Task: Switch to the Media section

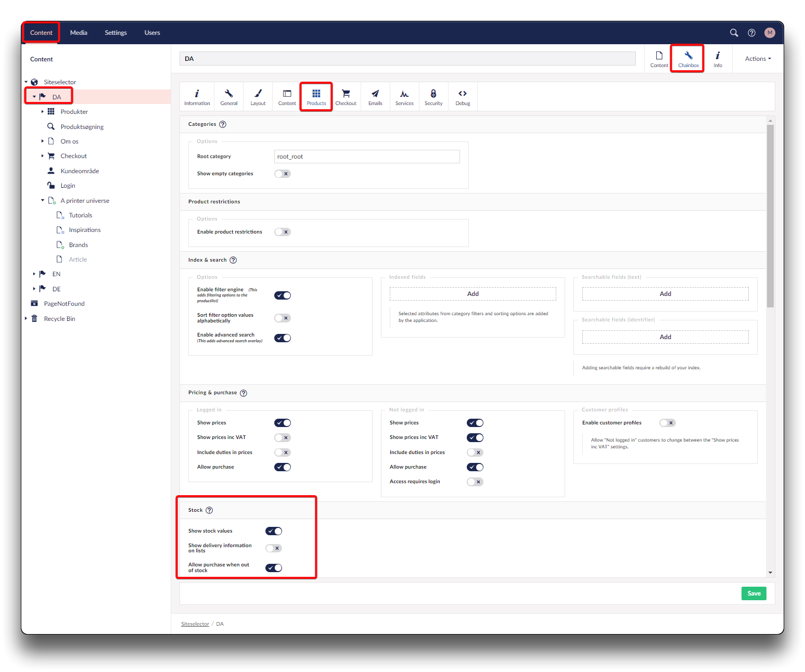Action: (x=79, y=33)
